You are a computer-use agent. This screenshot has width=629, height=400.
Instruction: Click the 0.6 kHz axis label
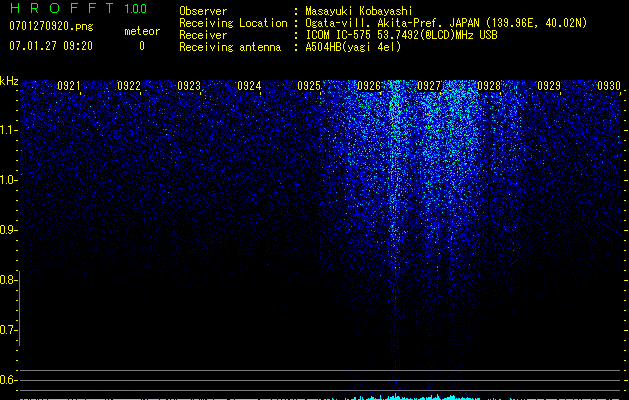8,380
